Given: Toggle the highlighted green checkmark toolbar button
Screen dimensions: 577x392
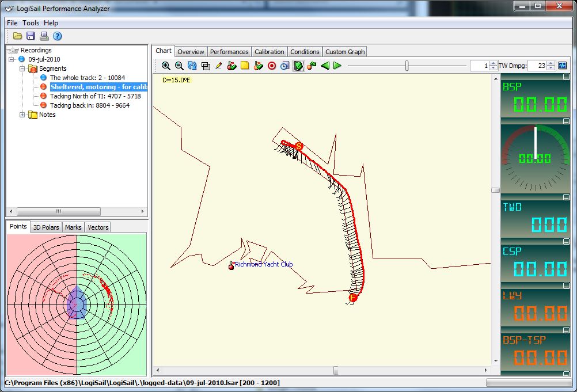Looking at the screenshot, I should (298, 66).
